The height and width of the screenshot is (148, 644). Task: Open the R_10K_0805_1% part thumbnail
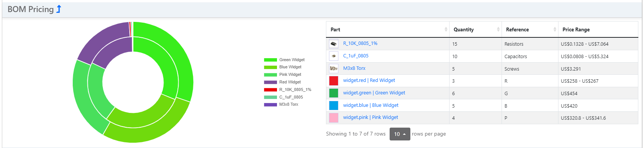pyautogui.click(x=333, y=44)
